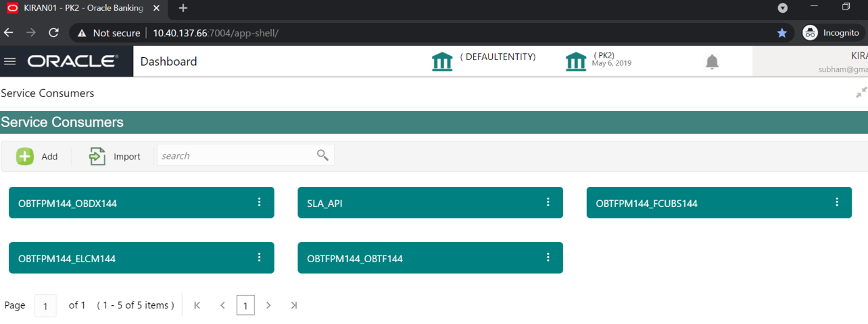Click the Dashboard title

coord(169,61)
